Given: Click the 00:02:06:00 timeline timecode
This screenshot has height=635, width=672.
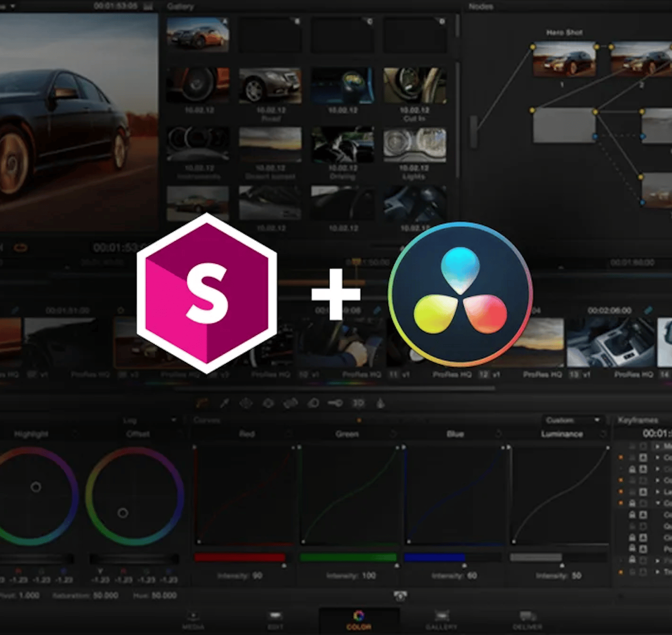Looking at the screenshot, I should pos(609,310).
